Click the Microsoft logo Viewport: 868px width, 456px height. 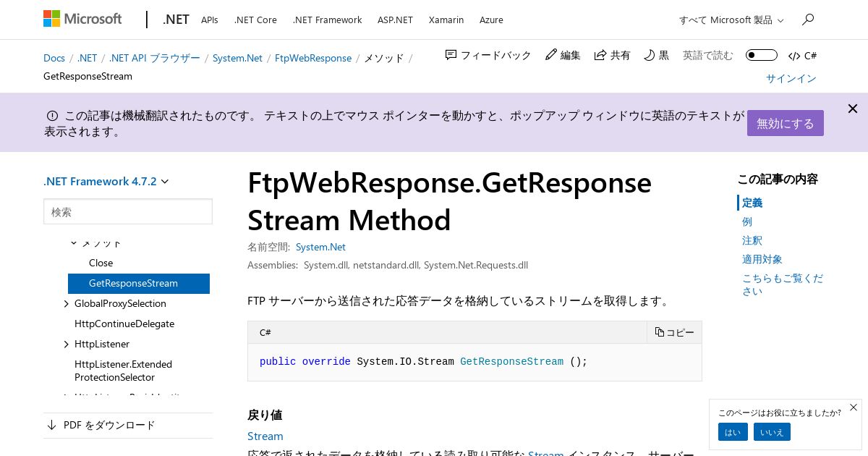82,19
